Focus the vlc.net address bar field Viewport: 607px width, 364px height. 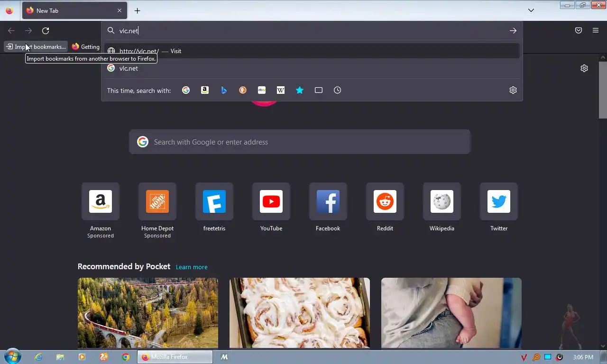tap(312, 30)
